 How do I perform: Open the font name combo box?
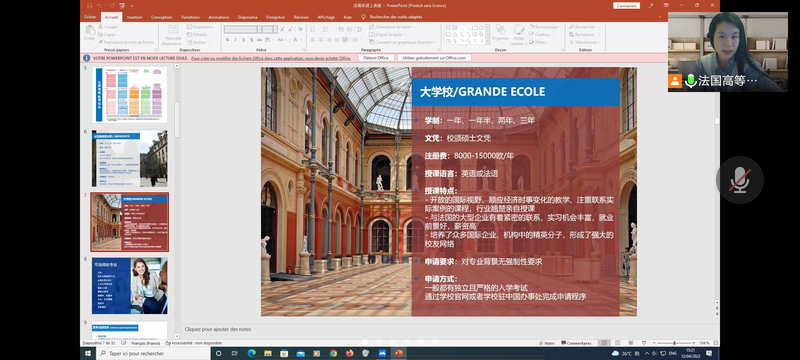pyautogui.click(x=243, y=29)
